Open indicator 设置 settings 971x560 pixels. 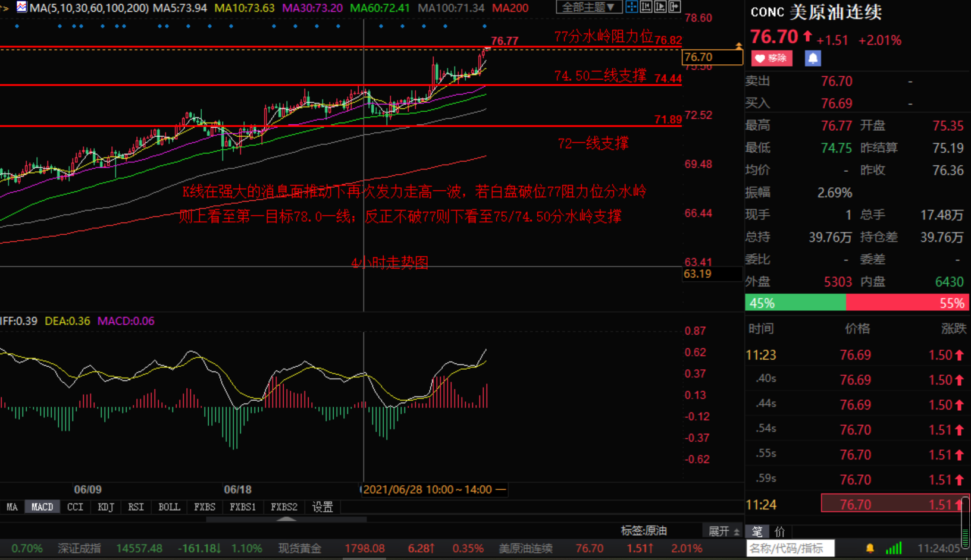pyautogui.click(x=322, y=507)
